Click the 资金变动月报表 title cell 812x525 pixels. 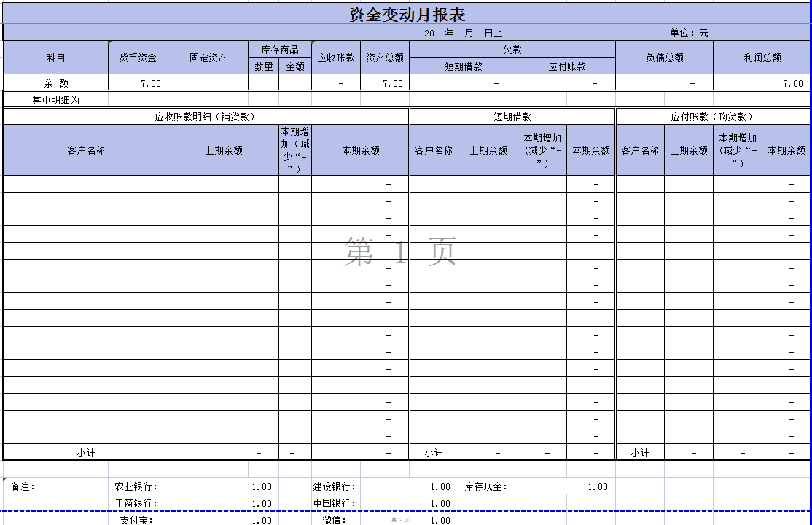406,12
